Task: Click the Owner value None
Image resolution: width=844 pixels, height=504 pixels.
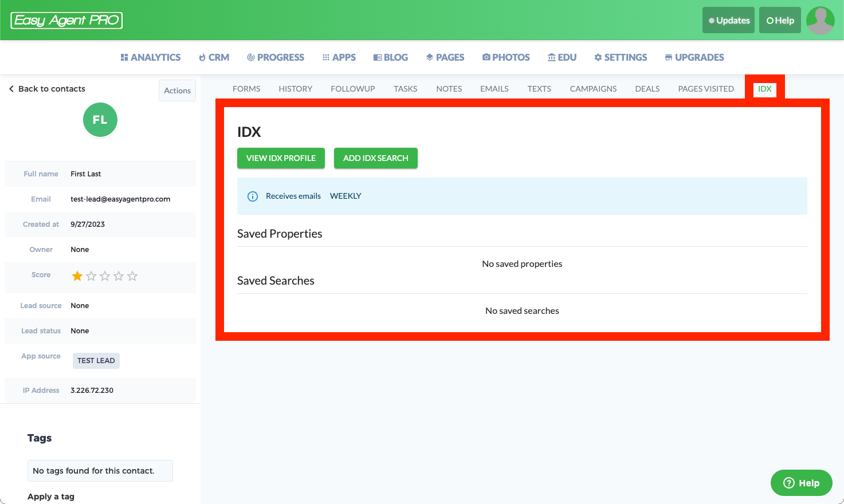Action: [x=80, y=250]
